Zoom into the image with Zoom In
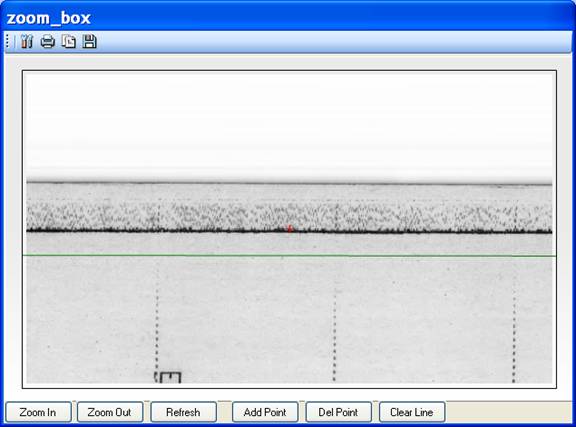Viewport: 576px width, 427px height. click(38, 412)
